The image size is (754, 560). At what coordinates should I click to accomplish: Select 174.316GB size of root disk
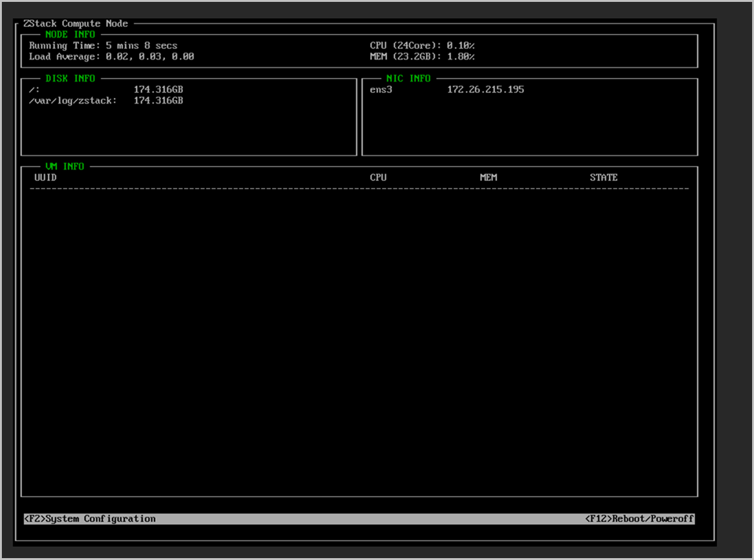(x=158, y=90)
